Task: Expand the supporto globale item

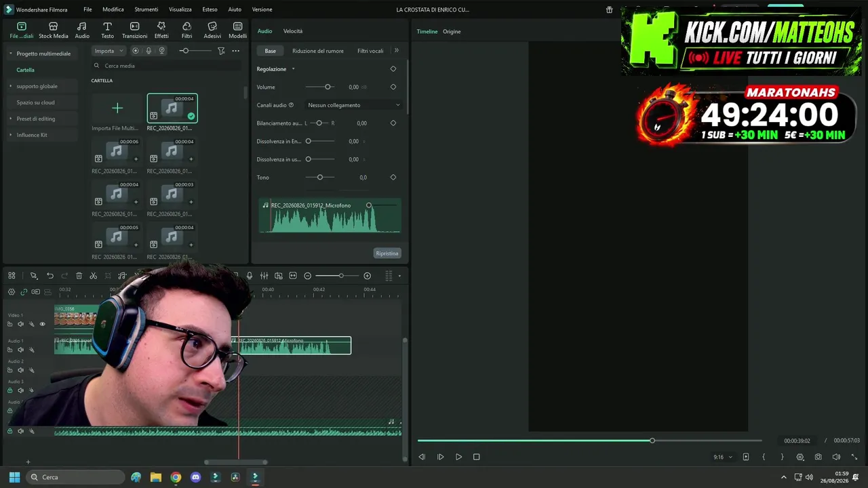Action: point(10,86)
